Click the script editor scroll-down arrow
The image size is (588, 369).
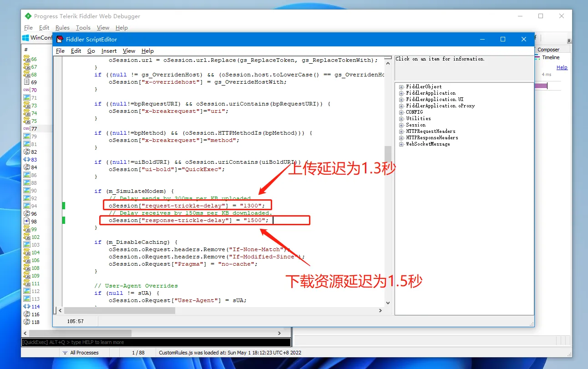[388, 303]
